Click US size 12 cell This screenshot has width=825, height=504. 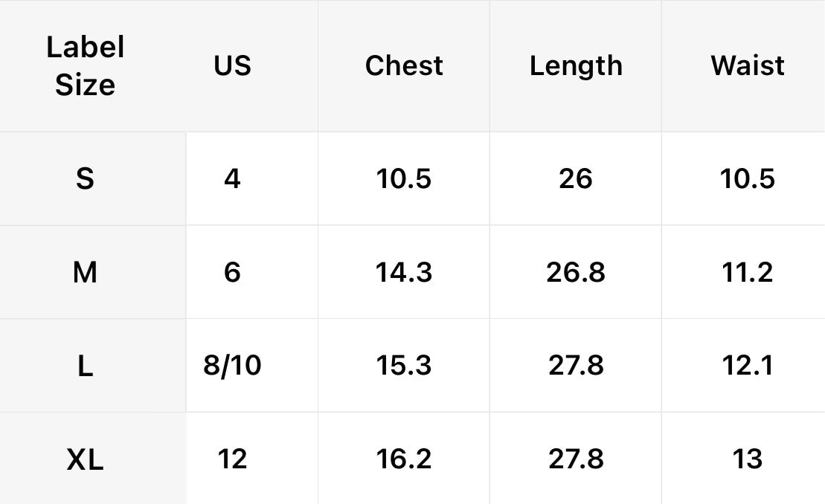point(232,459)
